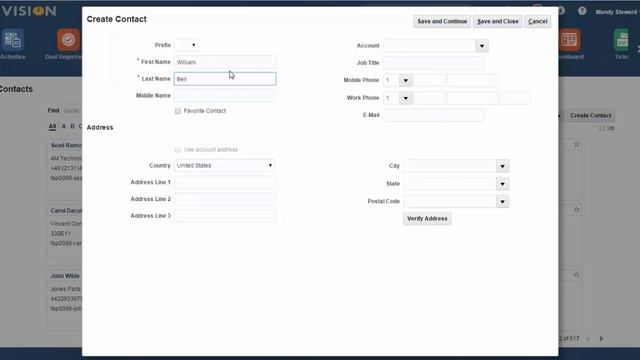
Task: Cancel the Create Contact dialog
Action: click(x=538, y=21)
